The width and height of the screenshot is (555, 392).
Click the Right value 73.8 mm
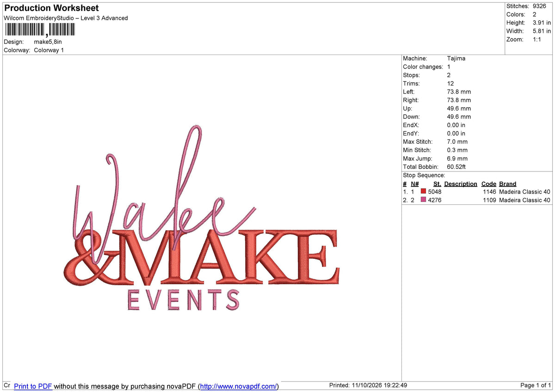pyautogui.click(x=459, y=100)
